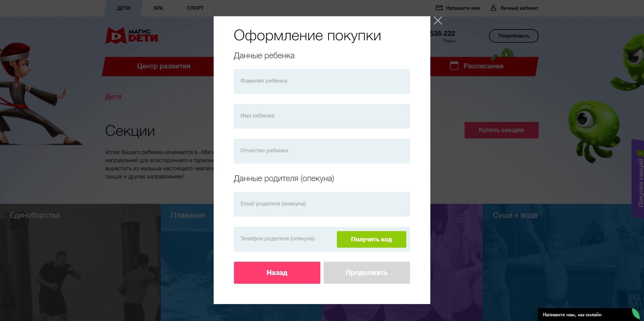Screen dimensions: 644x321
Task: Click the Назад button
Action: (x=277, y=273)
